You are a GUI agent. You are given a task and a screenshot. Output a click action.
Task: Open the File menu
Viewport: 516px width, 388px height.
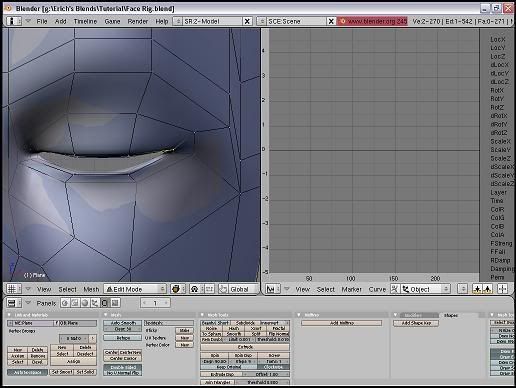tap(42, 21)
